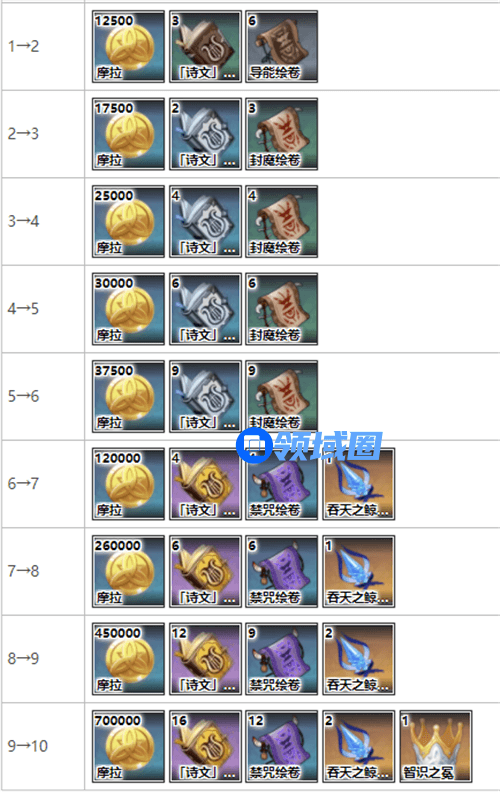Select the brown poetry book with count 3
500x792 pixels.
pos(205,46)
